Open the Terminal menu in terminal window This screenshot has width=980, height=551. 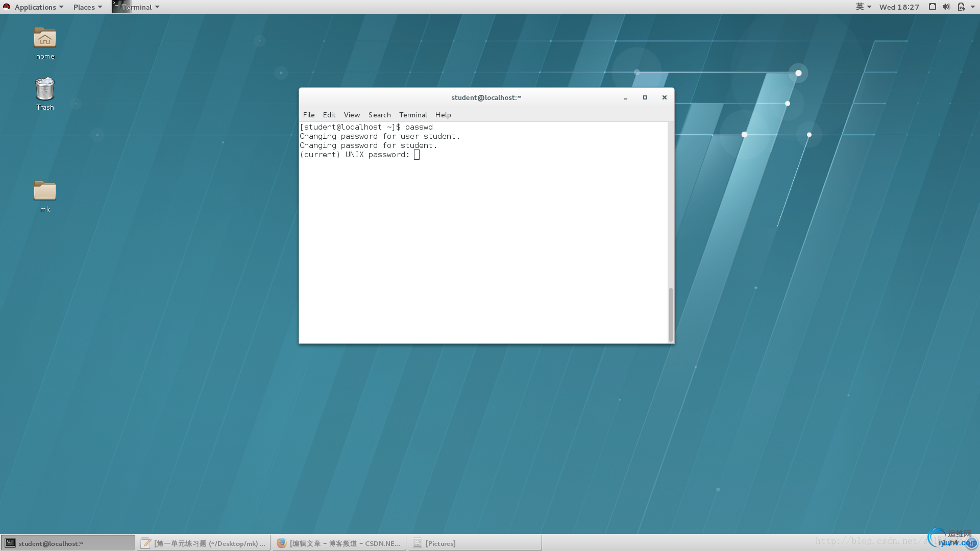(x=413, y=115)
